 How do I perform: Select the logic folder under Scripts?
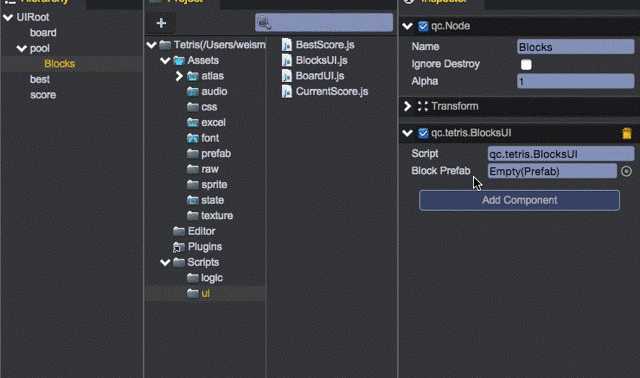205,278
